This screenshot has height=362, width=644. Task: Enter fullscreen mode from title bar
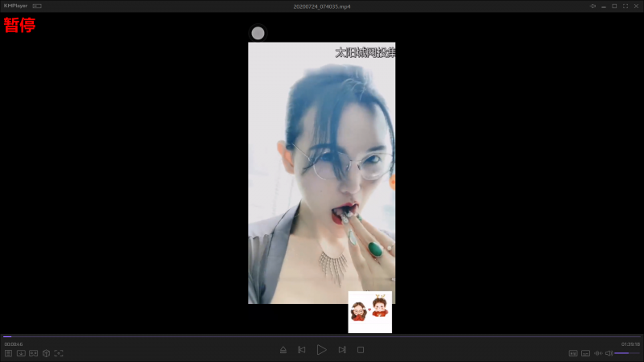(625, 6)
